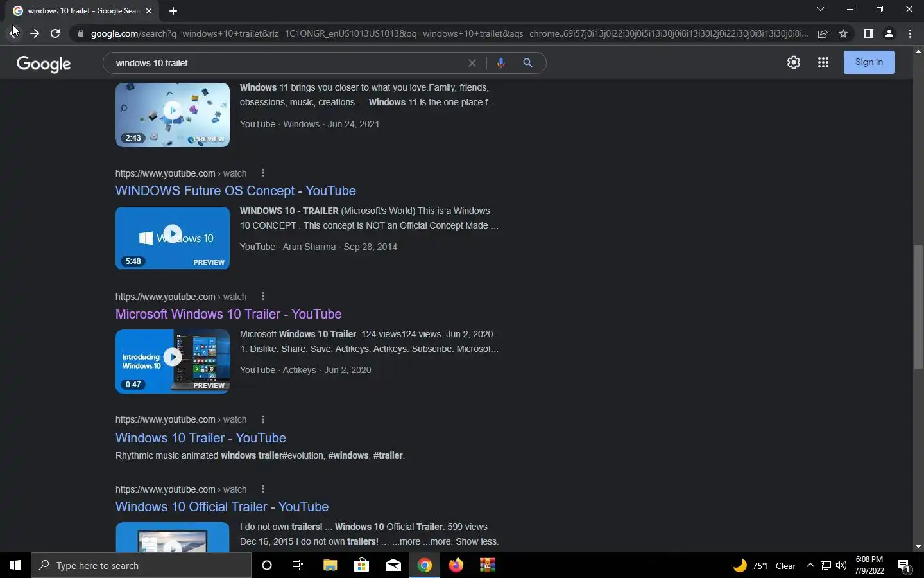
Task: Open Google quick settings gear
Action: [794, 62]
